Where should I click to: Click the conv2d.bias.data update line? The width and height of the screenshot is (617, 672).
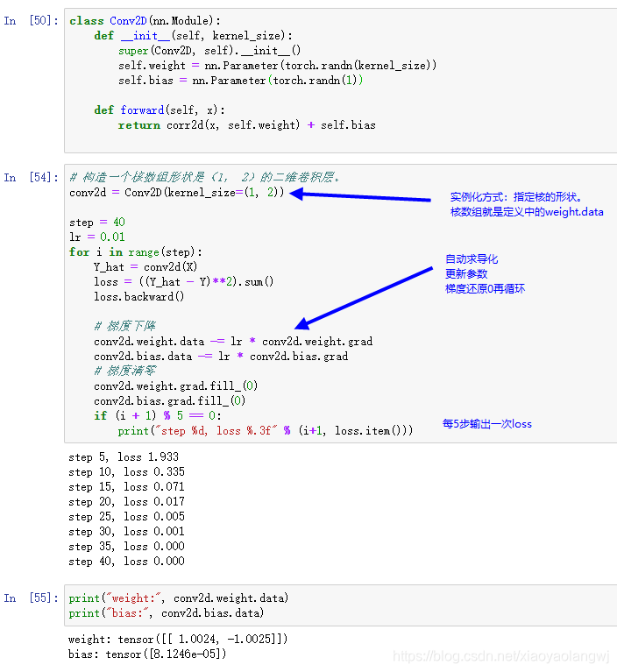pos(221,356)
